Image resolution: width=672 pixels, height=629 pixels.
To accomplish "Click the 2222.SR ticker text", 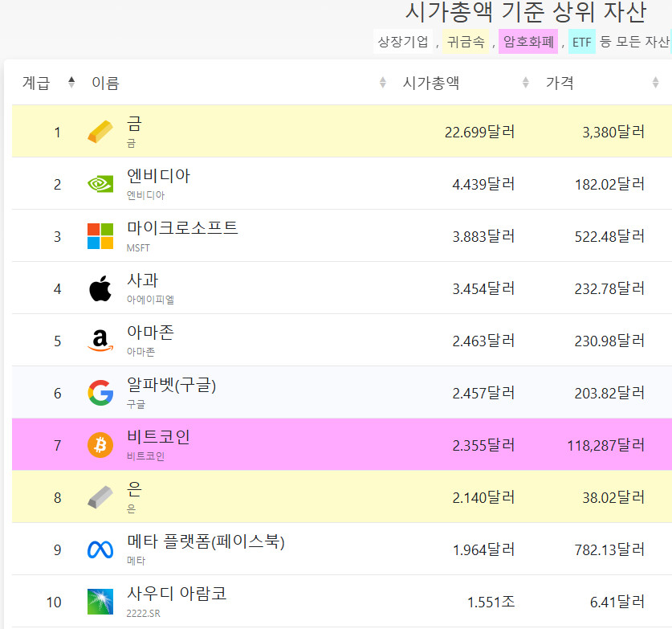I will [143, 613].
